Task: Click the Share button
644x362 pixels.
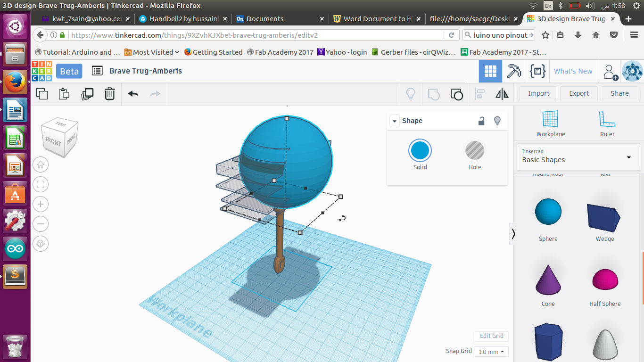Action: tap(619, 93)
